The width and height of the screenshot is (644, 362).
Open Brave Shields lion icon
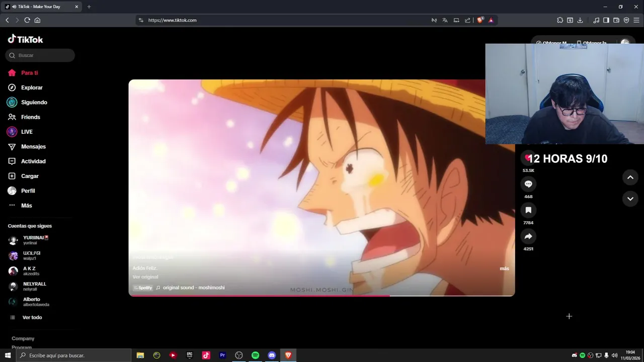[x=480, y=20]
